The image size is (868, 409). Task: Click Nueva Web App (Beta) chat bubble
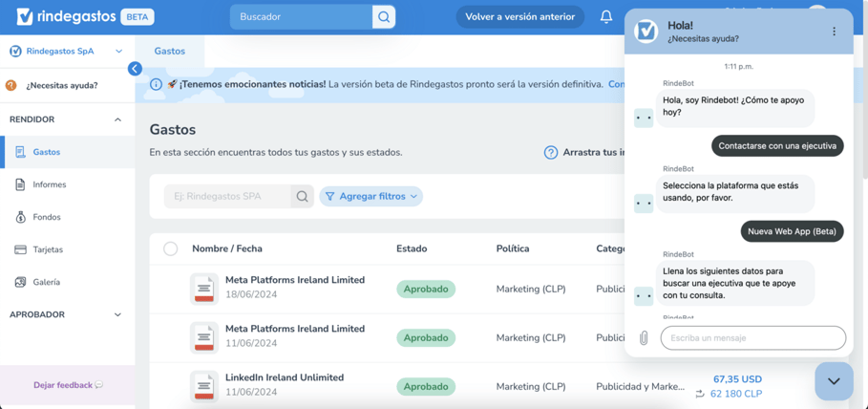pos(793,231)
